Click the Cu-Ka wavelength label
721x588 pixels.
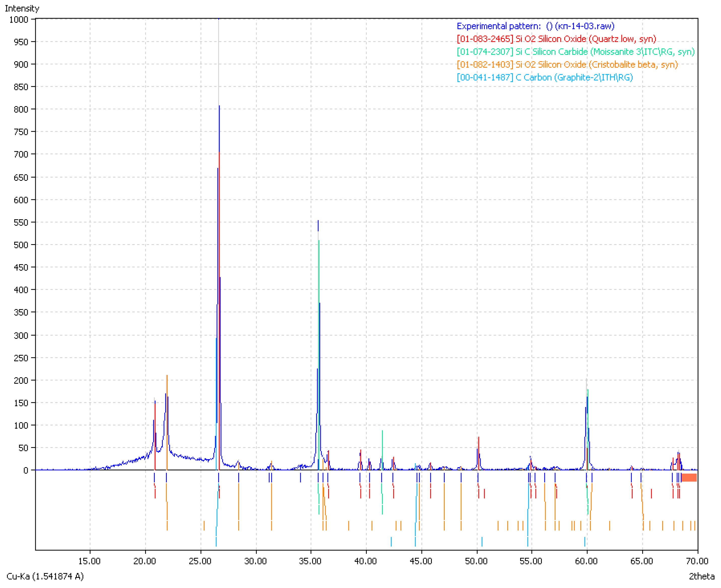(45, 576)
